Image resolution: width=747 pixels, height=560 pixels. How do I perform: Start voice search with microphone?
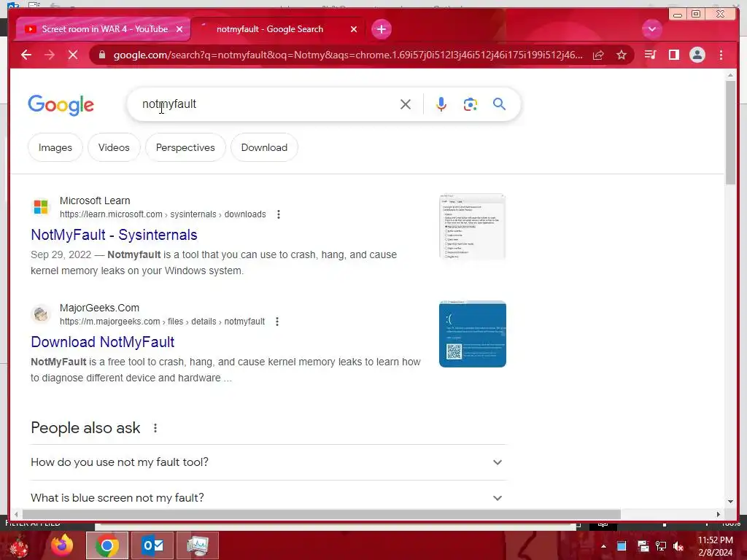441,104
